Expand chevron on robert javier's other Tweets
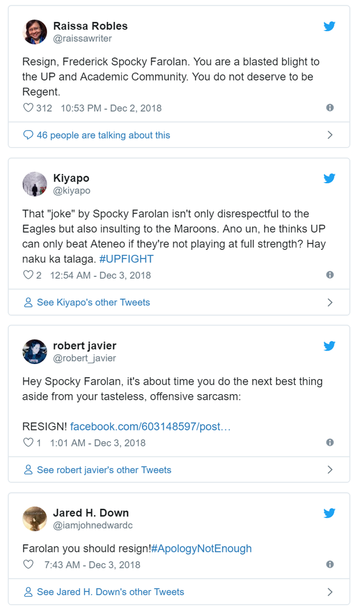 (x=330, y=470)
